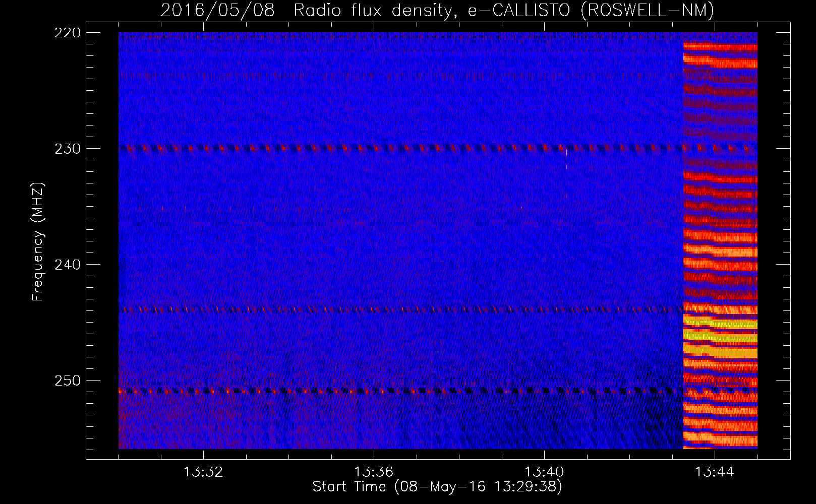This screenshot has width=816, height=504.
Task: Click the 220 frequency tick label
Action: tap(68, 33)
